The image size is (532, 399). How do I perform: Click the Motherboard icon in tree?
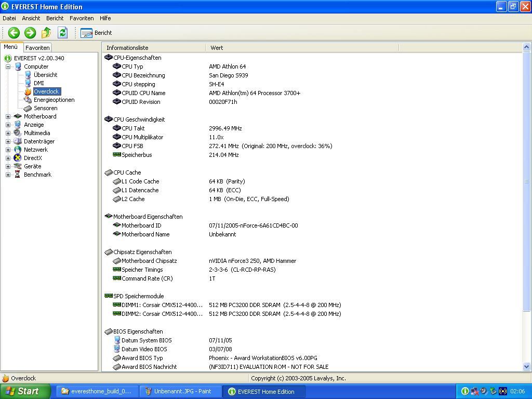[x=18, y=116]
